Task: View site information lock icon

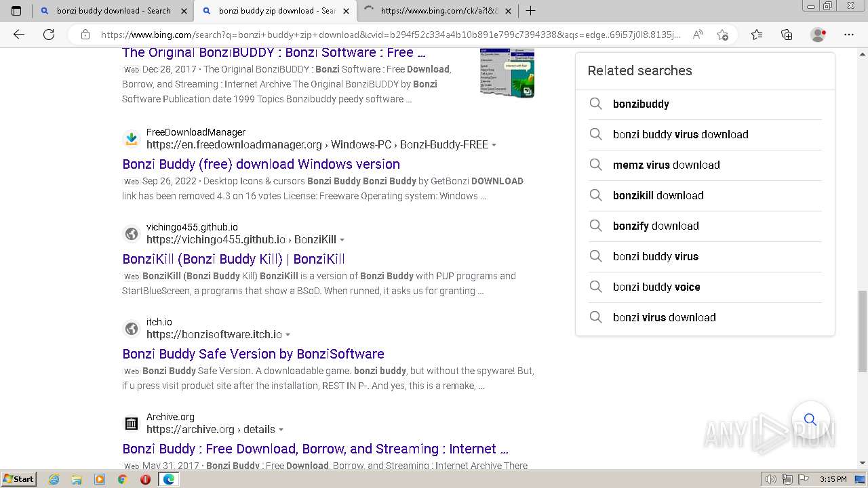Action: [x=85, y=35]
